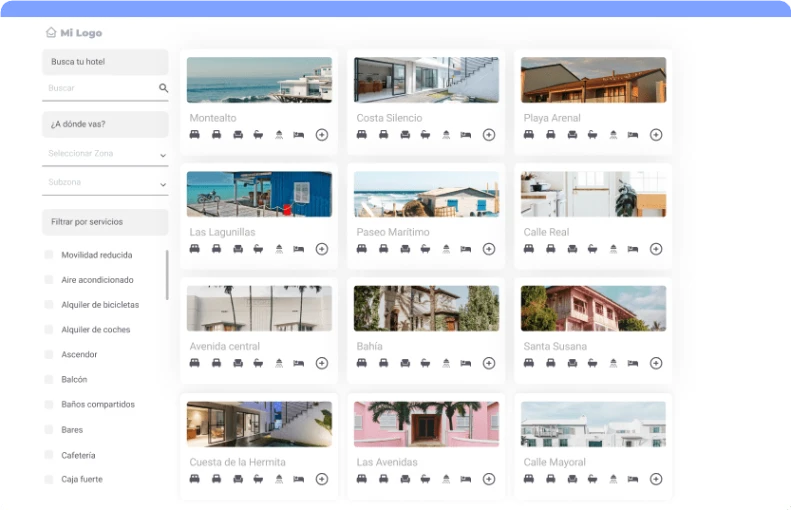Click the Mi Logo home icon
The image size is (791, 510).
(x=51, y=33)
